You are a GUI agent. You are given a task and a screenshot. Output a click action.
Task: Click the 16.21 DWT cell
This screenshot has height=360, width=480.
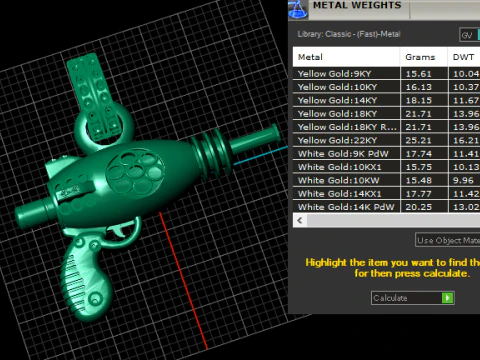464,140
